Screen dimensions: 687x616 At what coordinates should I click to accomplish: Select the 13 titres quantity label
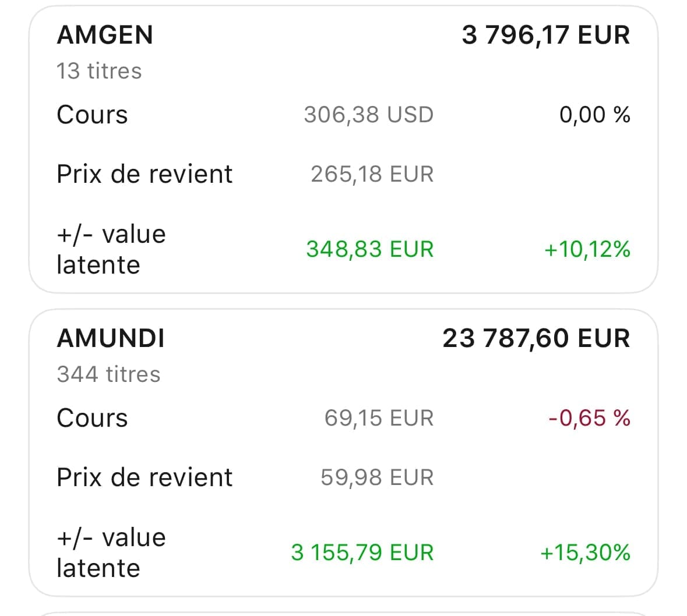100,71
